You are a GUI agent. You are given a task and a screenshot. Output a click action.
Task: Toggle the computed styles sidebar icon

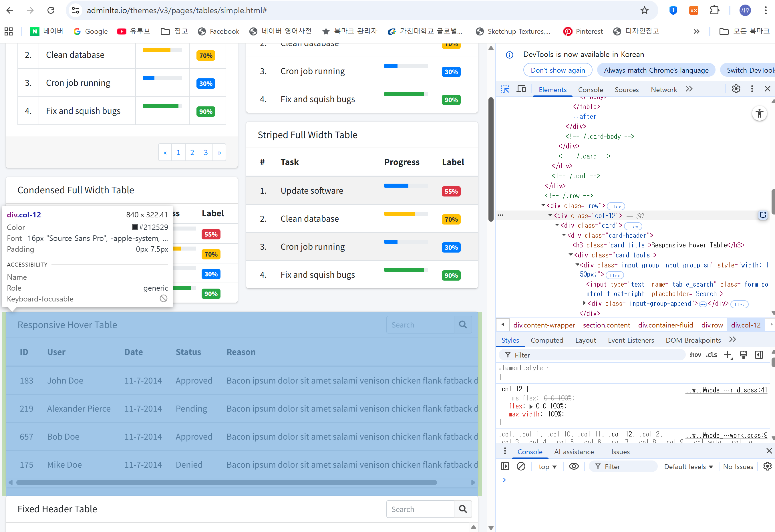click(x=759, y=355)
